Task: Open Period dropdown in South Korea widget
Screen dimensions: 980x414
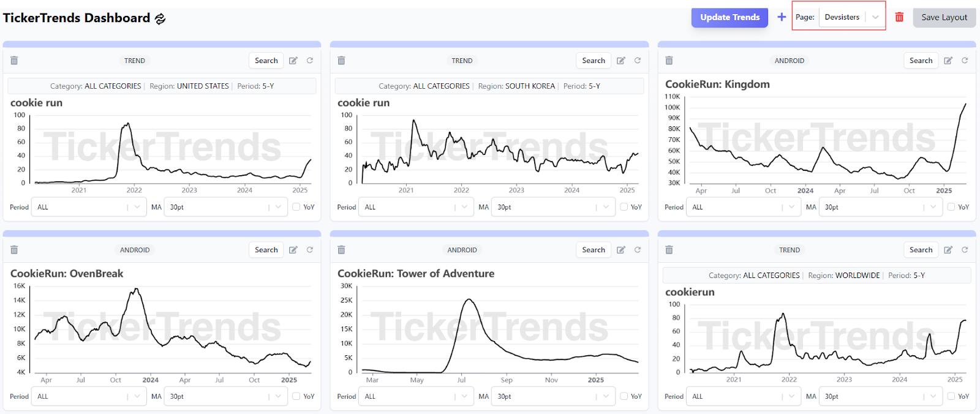Action: pyautogui.click(x=417, y=207)
